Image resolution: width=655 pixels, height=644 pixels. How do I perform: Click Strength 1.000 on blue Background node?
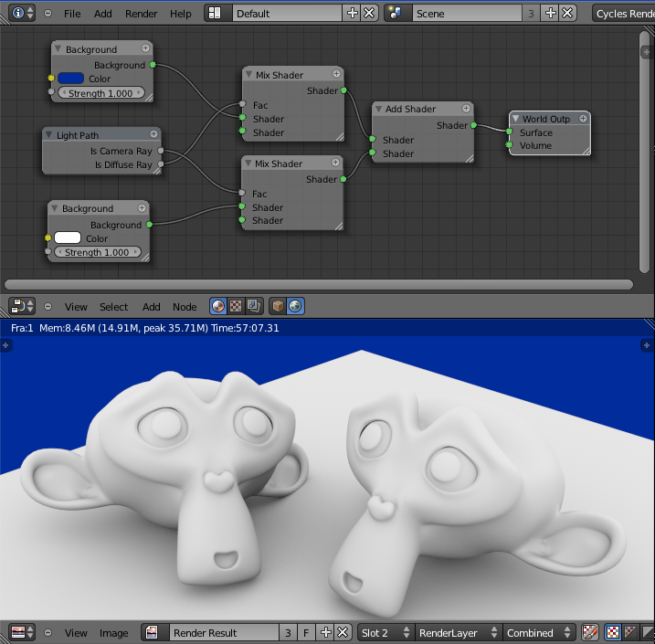pos(100,92)
